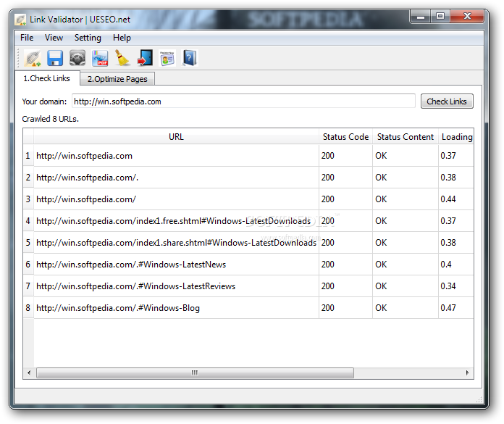
Task: Click the loading time 0.47 cell
Action: tap(455, 308)
